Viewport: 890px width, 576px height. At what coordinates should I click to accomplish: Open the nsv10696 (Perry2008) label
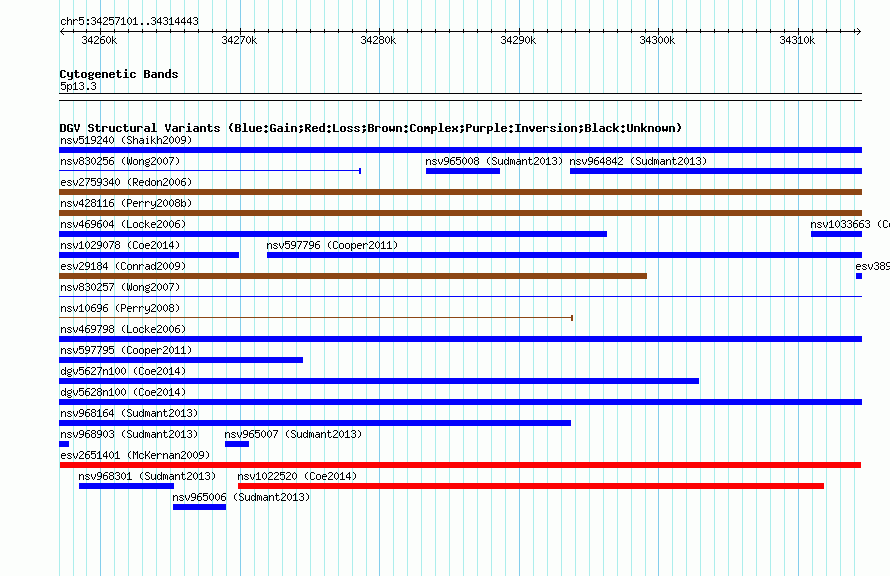click(x=120, y=308)
